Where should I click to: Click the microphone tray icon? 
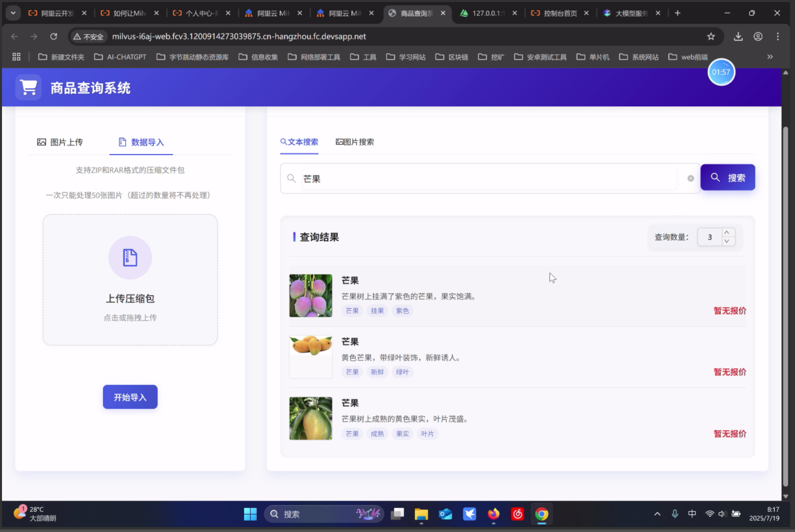(674, 514)
